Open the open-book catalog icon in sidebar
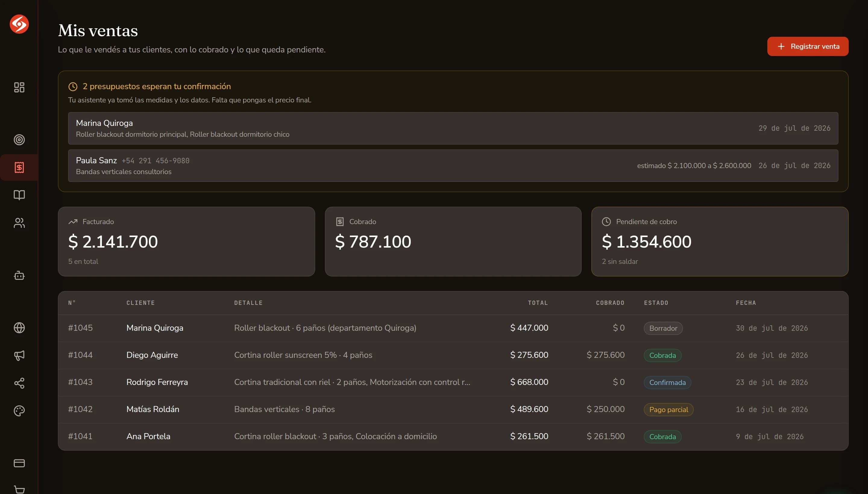 19,195
